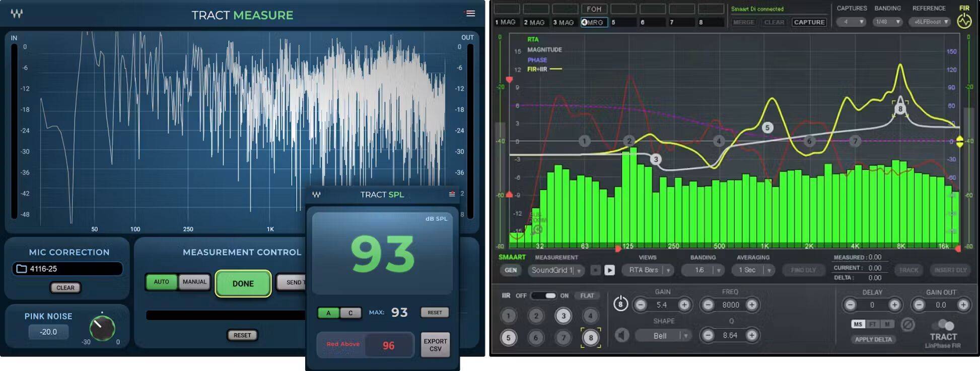Open the Views RTA Bars dropdown
Screen dimensions: 980x371
pos(649,270)
